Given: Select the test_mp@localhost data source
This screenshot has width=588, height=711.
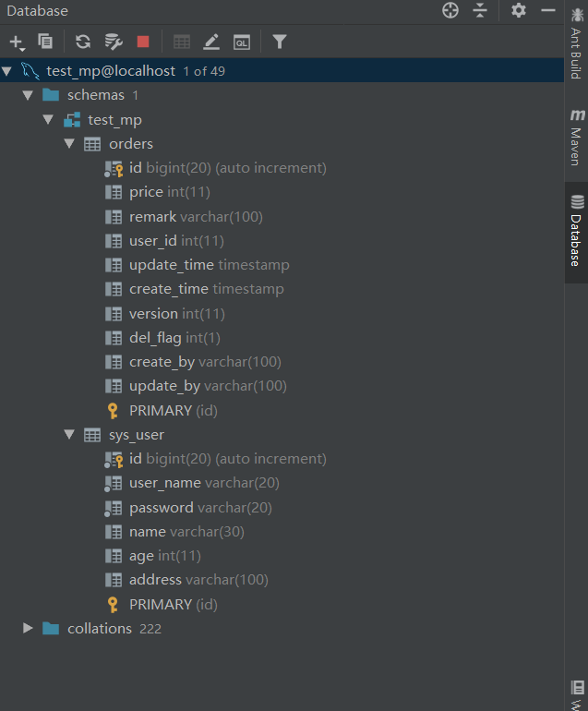Looking at the screenshot, I should [111, 71].
